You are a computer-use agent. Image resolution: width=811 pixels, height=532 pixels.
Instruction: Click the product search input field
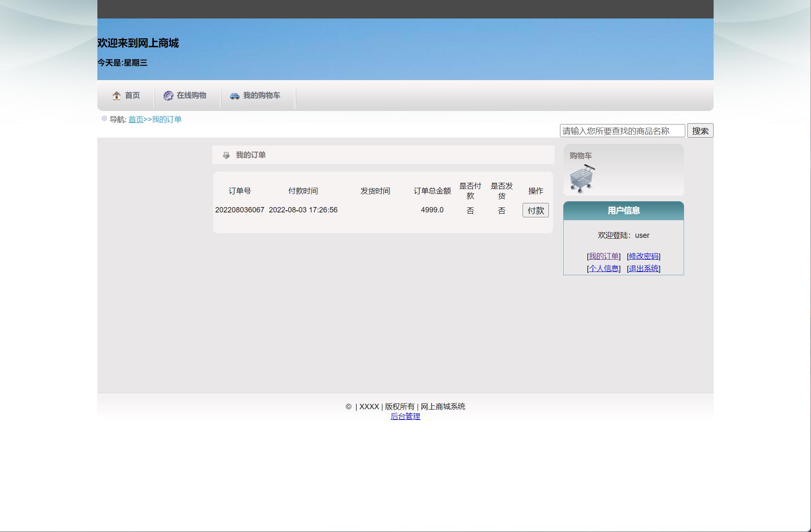click(622, 130)
